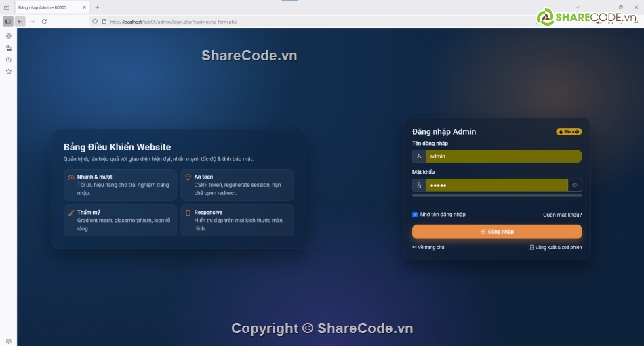
Task: Open the sidebar history clock icon
Action: (x=9, y=60)
